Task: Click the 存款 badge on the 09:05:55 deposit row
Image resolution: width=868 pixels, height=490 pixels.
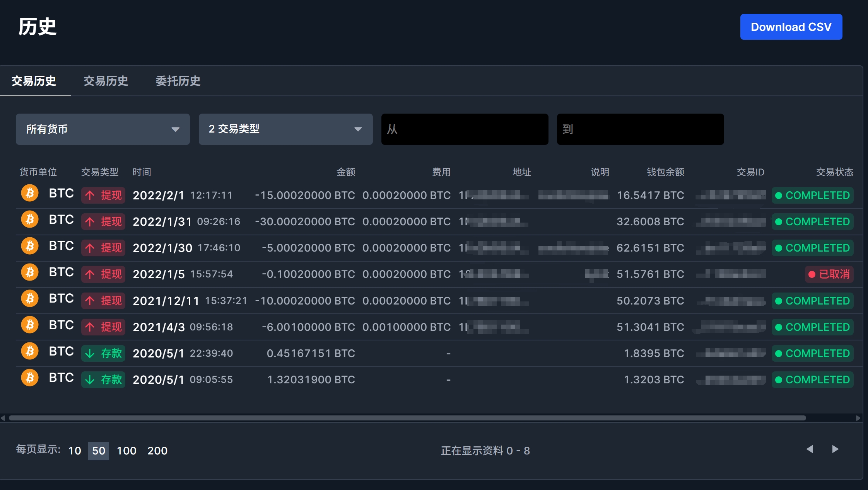Action: [103, 379]
